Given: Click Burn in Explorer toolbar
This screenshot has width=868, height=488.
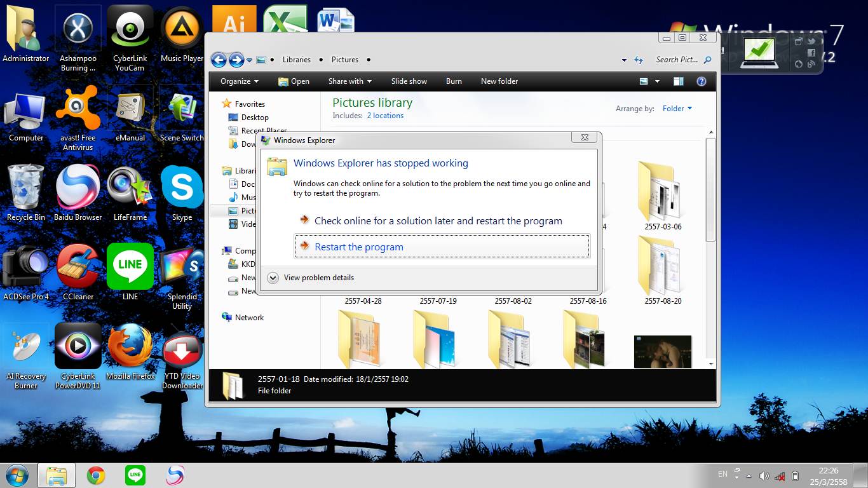Looking at the screenshot, I should pos(454,81).
